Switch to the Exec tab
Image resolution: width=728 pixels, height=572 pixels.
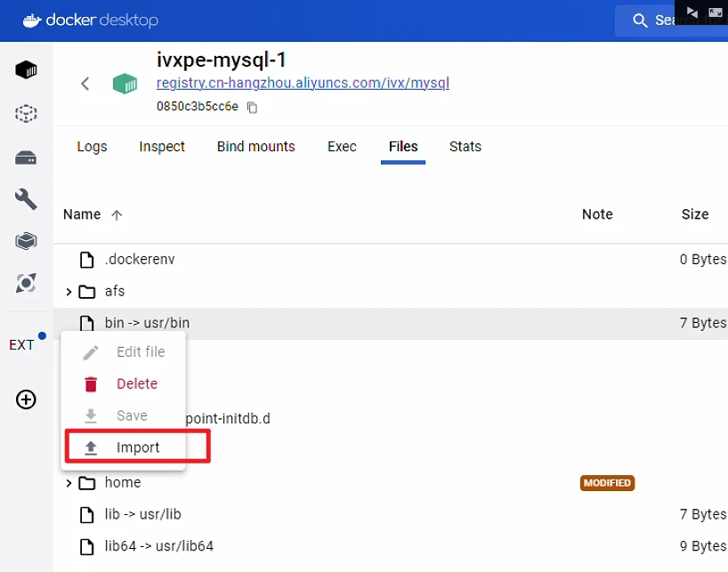(342, 147)
